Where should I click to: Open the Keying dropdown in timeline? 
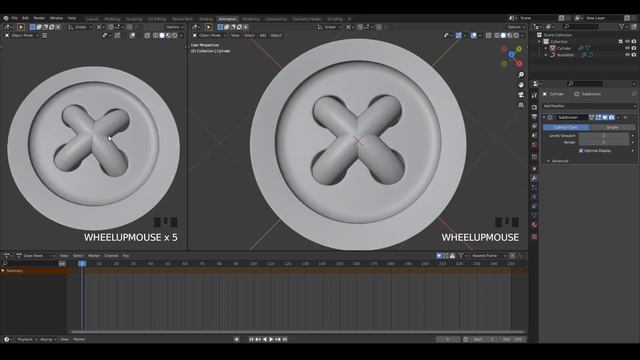(x=48, y=339)
